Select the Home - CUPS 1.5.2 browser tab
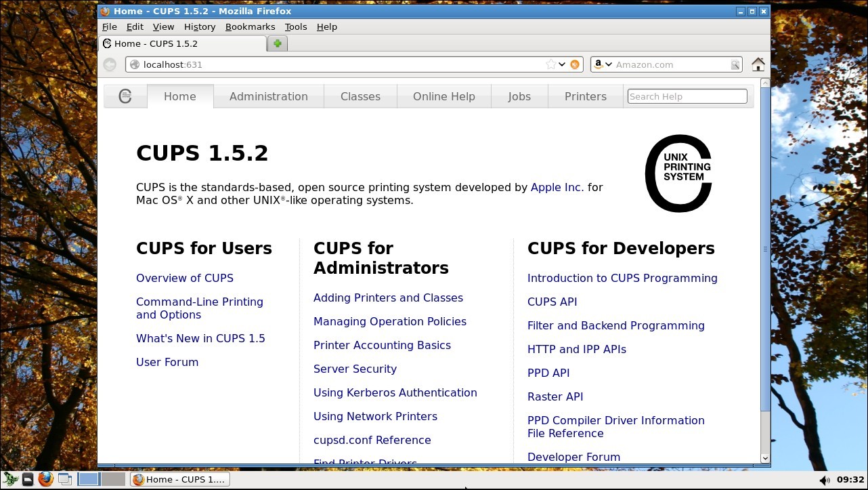The height and width of the screenshot is (490, 868). click(x=183, y=43)
